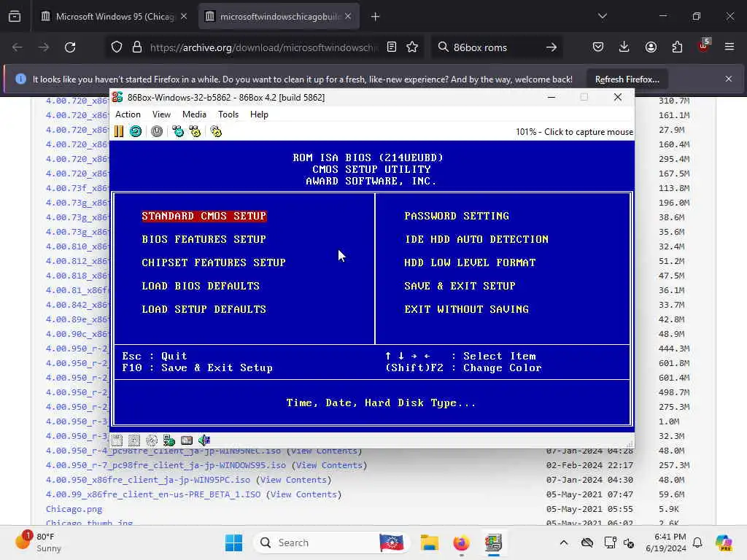747x560 pixels.
Task: Open 4.00.950_x86fre WIN95PC.iso link
Action: tap(147, 480)
